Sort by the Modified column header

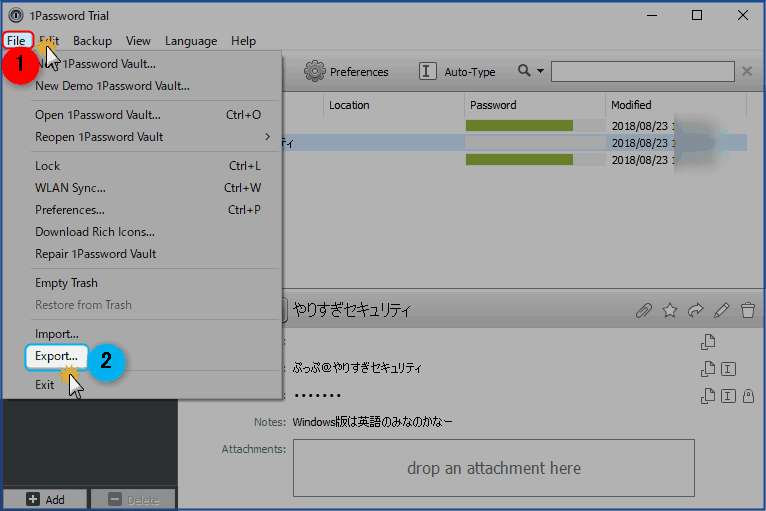pyautogui.click(x=676, y=105)
